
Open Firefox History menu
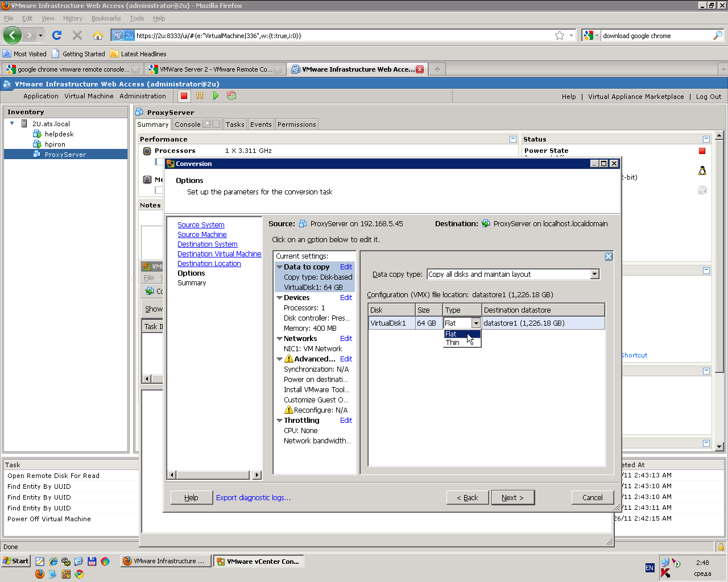[x=73, y=18]
